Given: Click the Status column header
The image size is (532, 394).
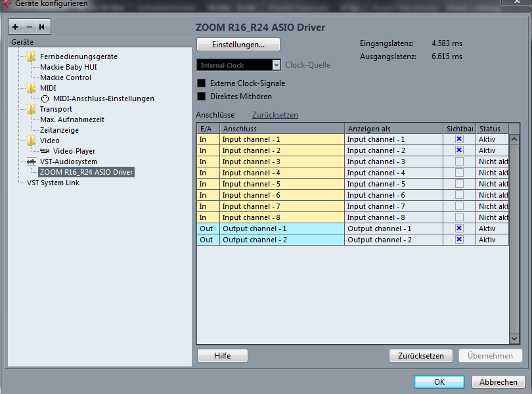Looking at the screenshot, I should 493,129.
